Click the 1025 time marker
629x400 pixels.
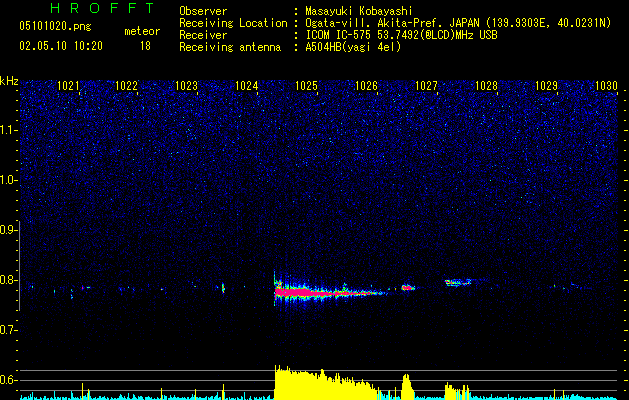306,86
